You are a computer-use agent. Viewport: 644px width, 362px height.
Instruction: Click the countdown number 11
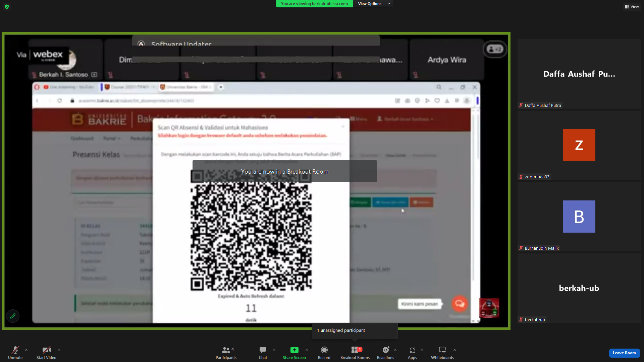251,308
